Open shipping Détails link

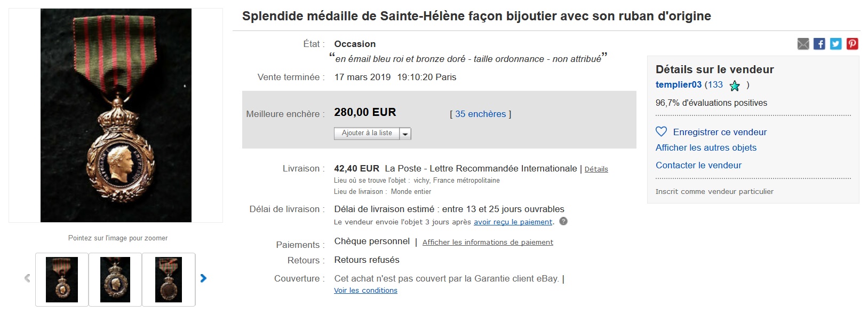point(596,169)
